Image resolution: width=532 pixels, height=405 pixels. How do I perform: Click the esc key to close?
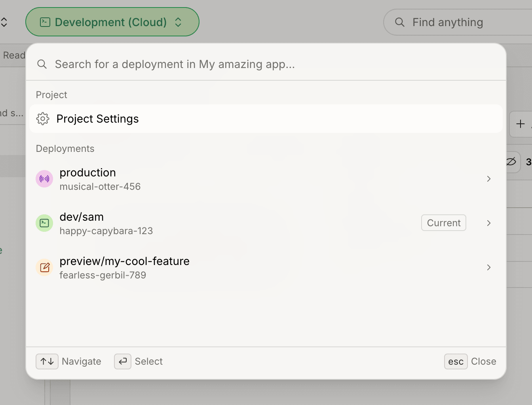coord(456,361)
